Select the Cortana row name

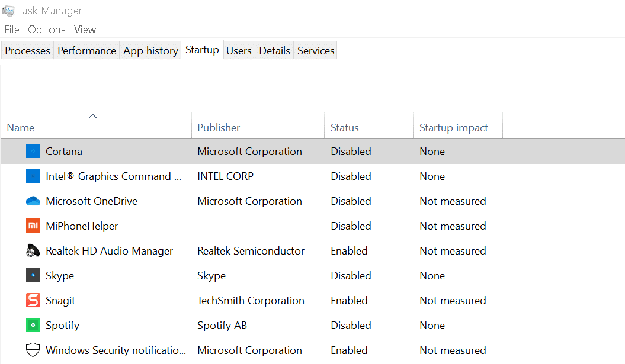[64, 152]
